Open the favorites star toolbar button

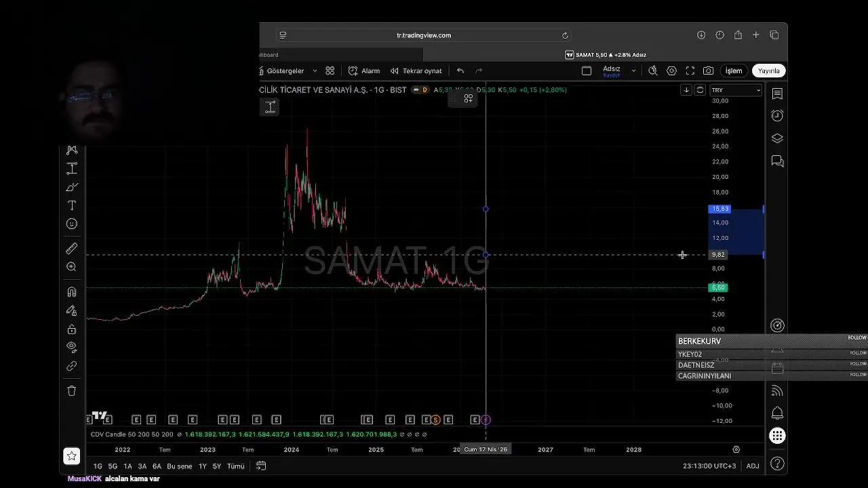(72, 456)
